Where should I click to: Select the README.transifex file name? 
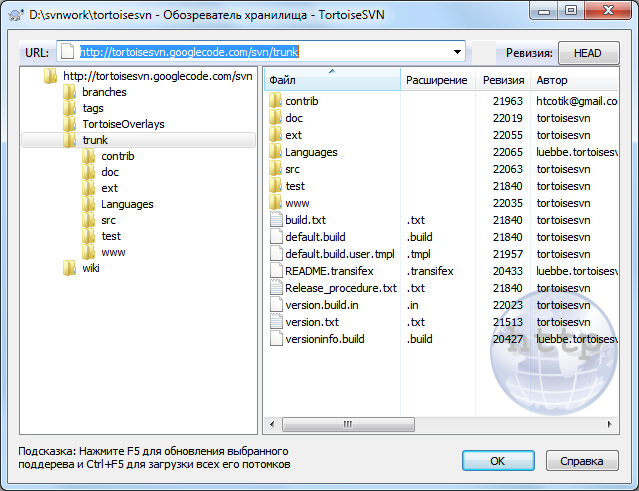[x=329, y=271]
